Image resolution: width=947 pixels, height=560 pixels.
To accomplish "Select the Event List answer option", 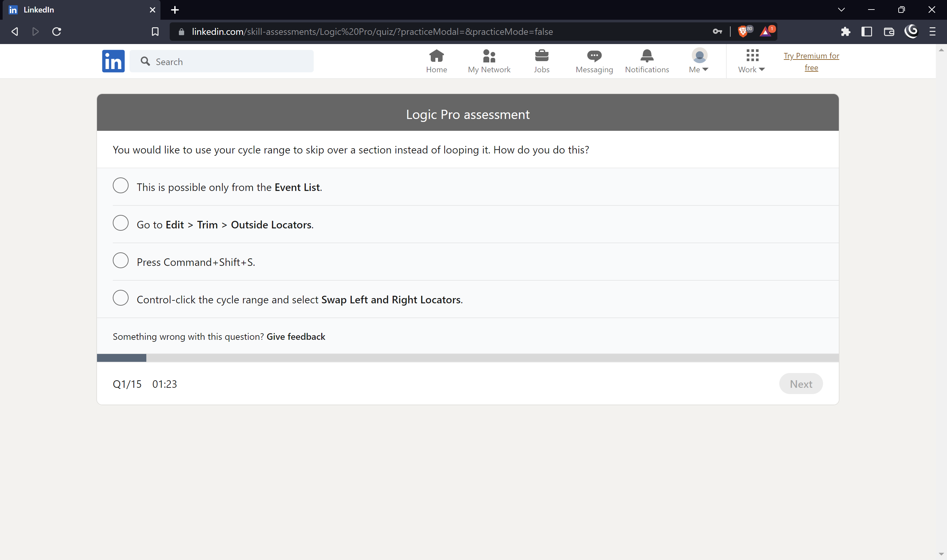I will point(120,185).
